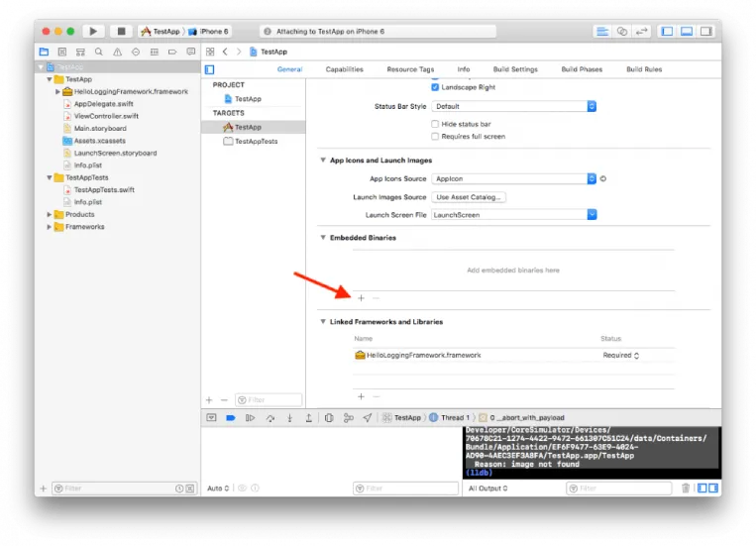Click the Use Asset Catalog button
756x546 pixels.
469,197
